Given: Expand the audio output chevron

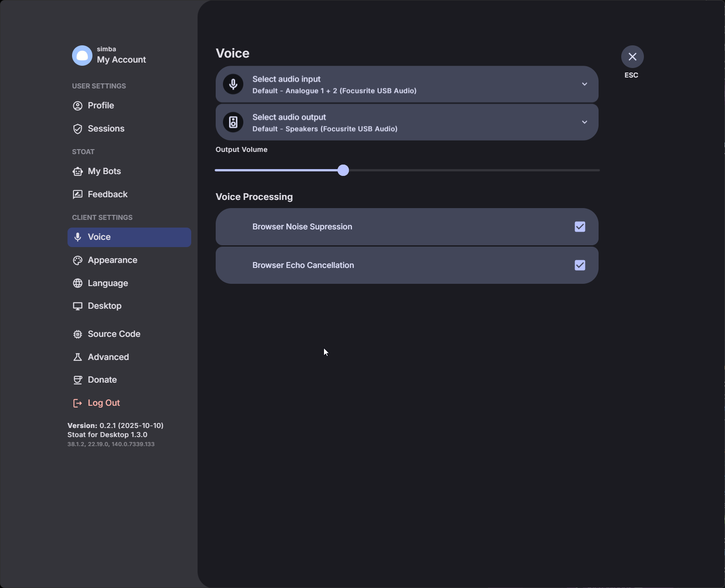Looking at the screenshot, I should tap(585, 122).
